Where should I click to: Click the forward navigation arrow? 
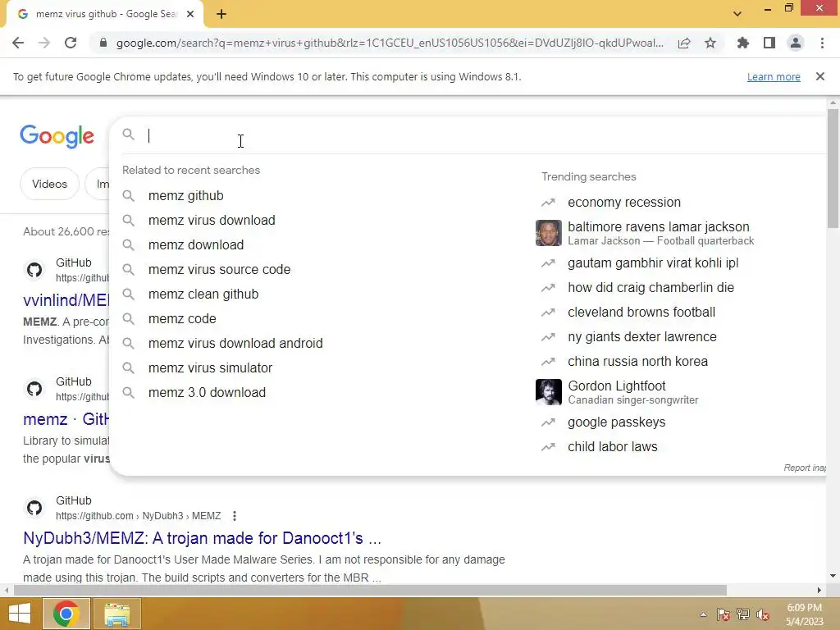point(44,43)
